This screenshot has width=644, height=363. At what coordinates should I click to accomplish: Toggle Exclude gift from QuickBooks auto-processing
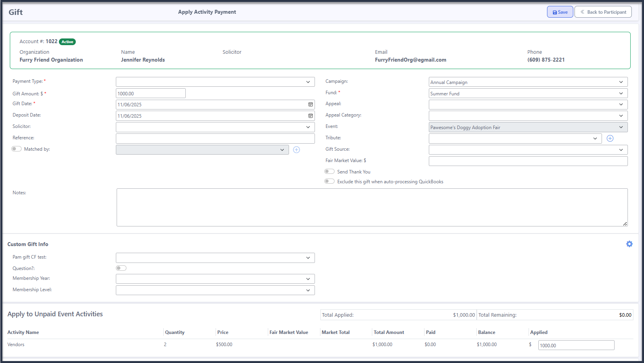pyautogui.click(x=329, y=182)
